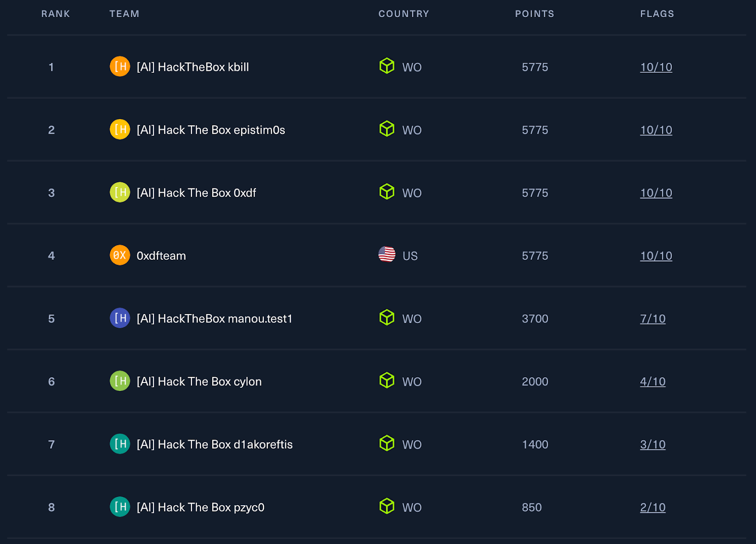The image size is (756, 544).
Task: Open the 10/10 flags link for 0xdfteam
Action: [x=656, y=256]
